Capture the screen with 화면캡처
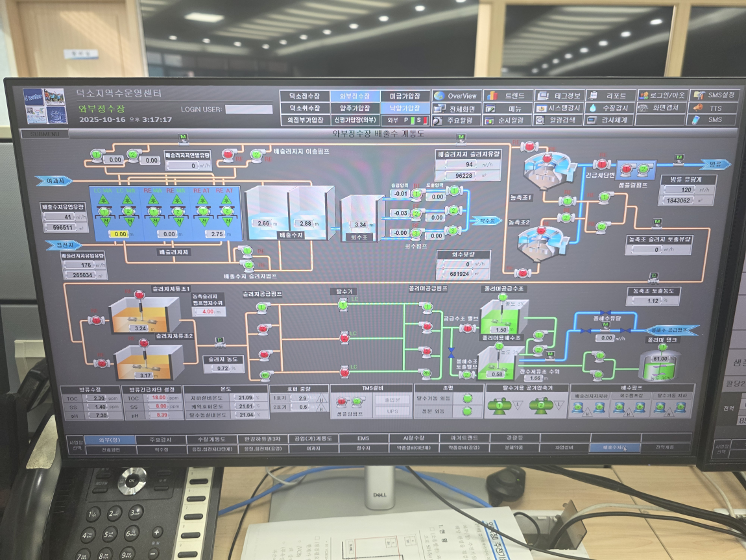The image size is (746, 560). click(x=662, y=108)
